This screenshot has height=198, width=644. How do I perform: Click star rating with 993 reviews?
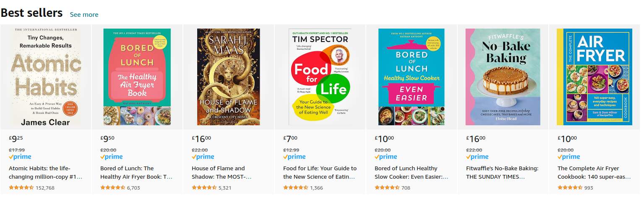pos(570,187)
